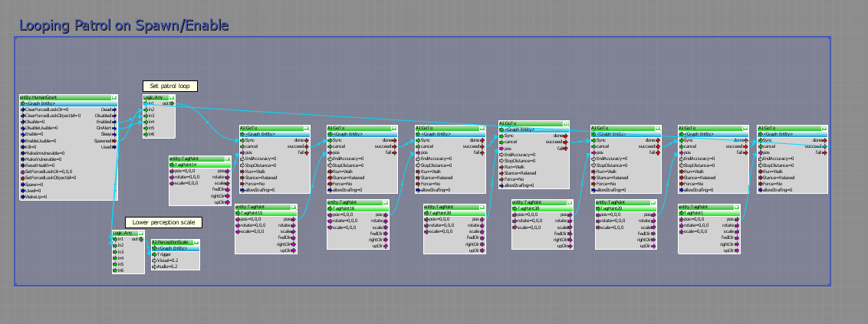Click the TagPoint38 entity name row
This screenshot has width=868, height=324.
tap(543, 208)
